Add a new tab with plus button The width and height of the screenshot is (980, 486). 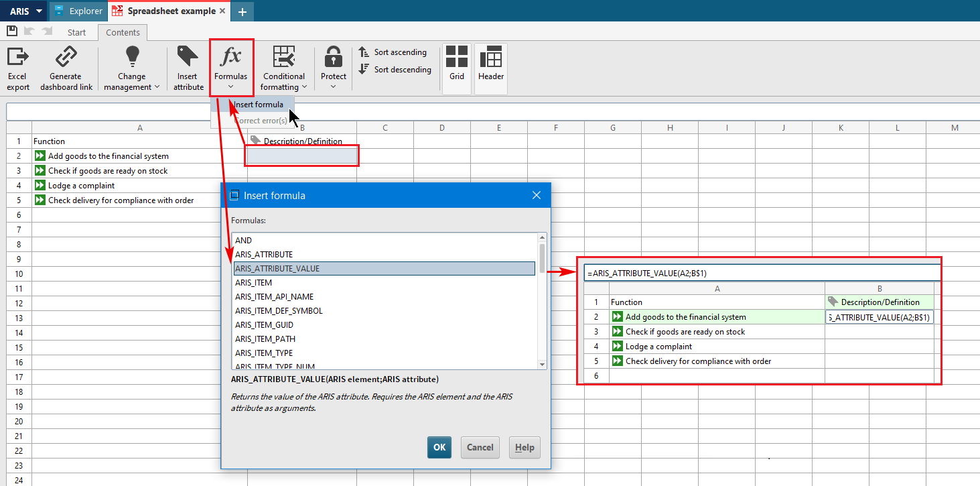242,11
